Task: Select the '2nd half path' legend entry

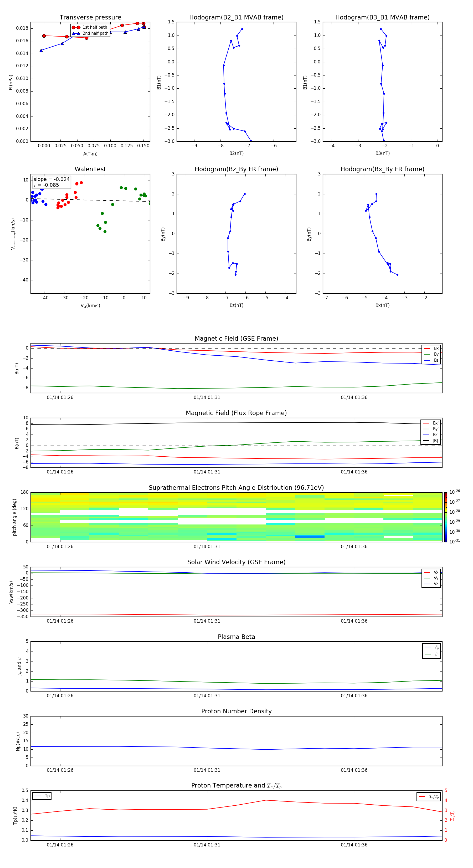Action: [x=90, y=33]
